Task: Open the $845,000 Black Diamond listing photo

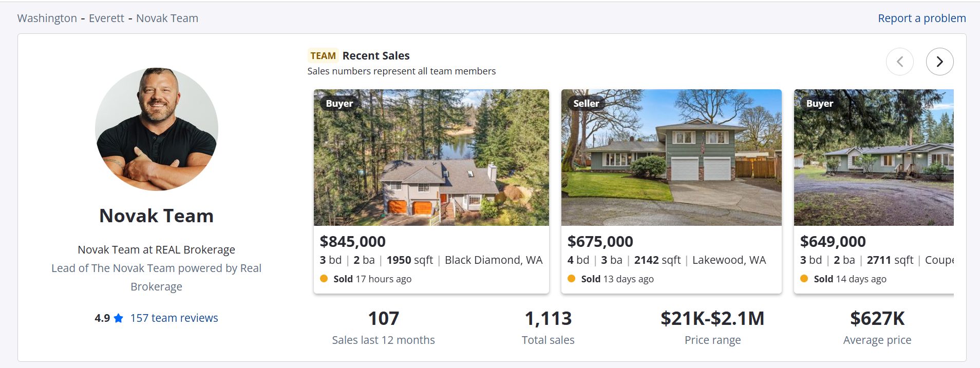Action: (x=431, y=158)
